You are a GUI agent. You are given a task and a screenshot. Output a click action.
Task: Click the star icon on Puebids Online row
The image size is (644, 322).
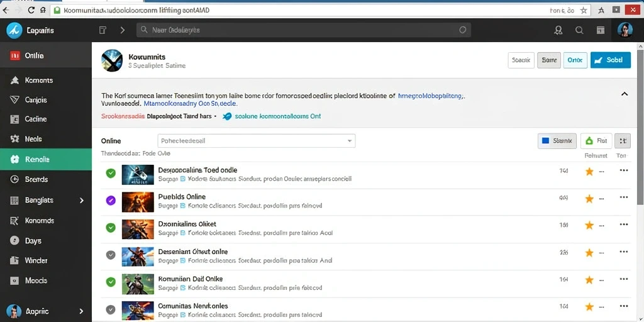point(589,199)
